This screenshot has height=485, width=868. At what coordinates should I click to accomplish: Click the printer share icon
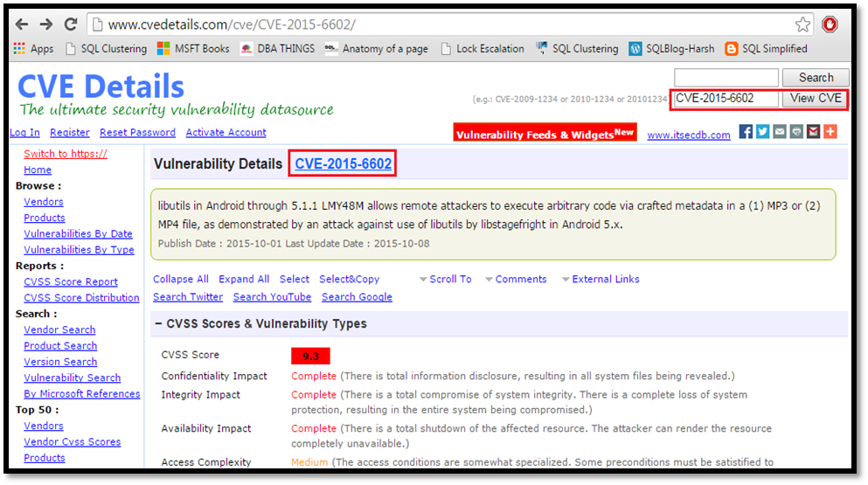tap(796, 132)
